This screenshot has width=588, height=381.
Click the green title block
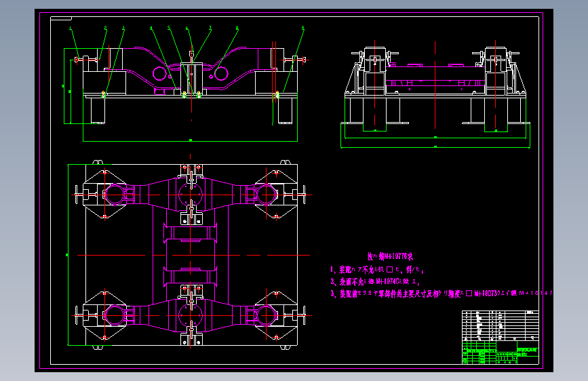pyautogui.click(x=501, y=353)
